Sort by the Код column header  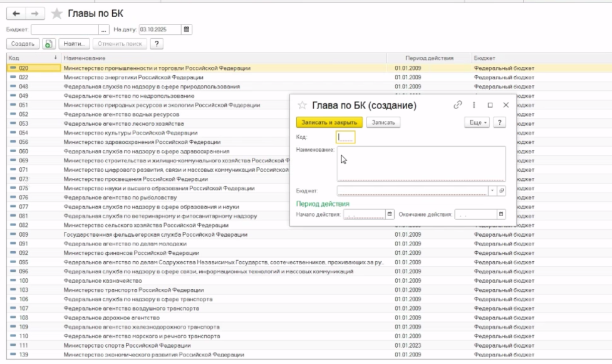[33, 58]
